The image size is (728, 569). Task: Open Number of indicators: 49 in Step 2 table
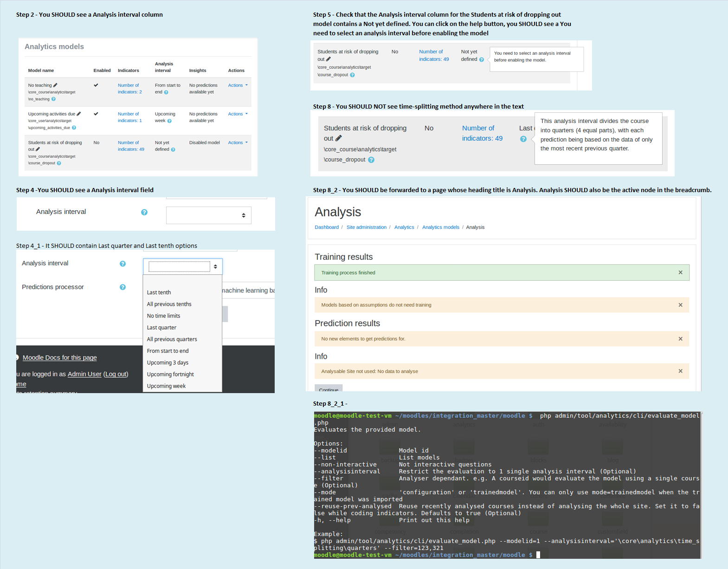click(x=131, y=146)
